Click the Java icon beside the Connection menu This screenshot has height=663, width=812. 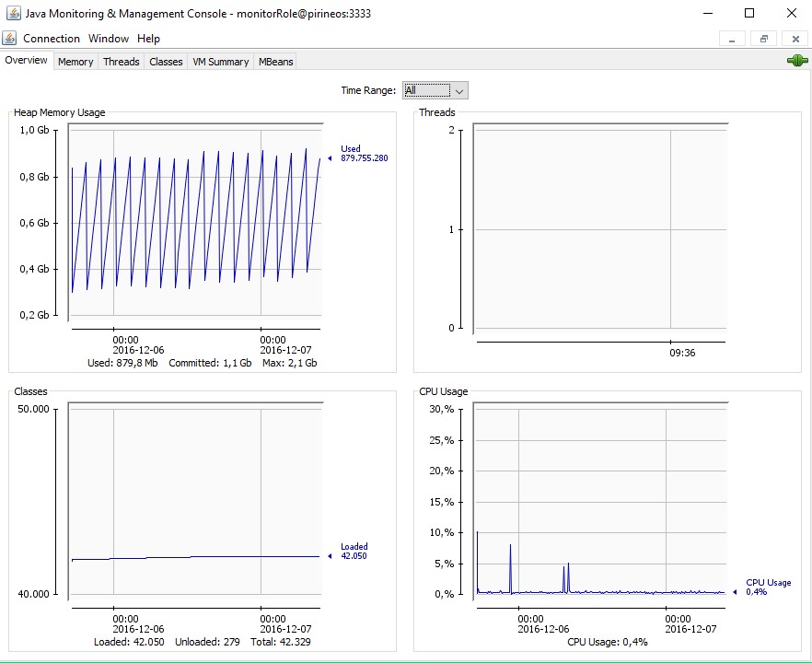(9, 39)
